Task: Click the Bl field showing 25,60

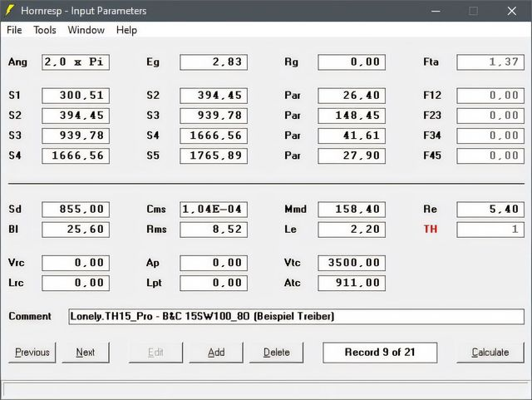Action: [76, 230]
